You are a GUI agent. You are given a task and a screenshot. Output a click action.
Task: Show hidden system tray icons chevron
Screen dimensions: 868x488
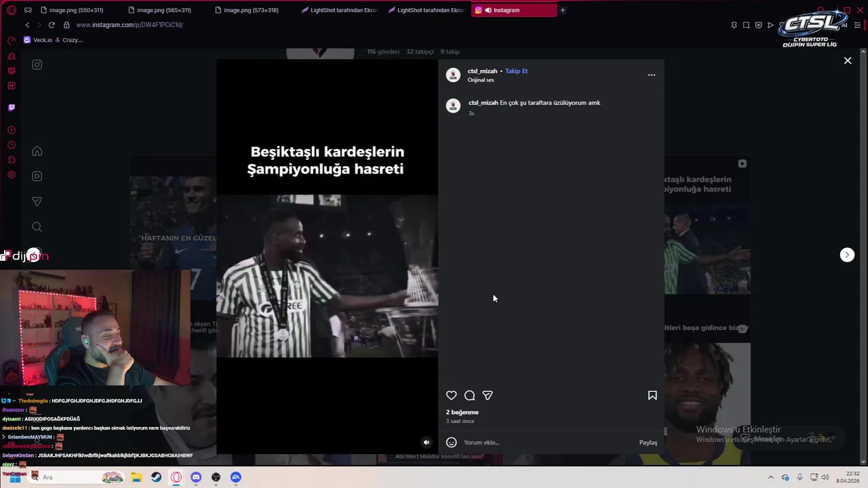pos(770,477)
